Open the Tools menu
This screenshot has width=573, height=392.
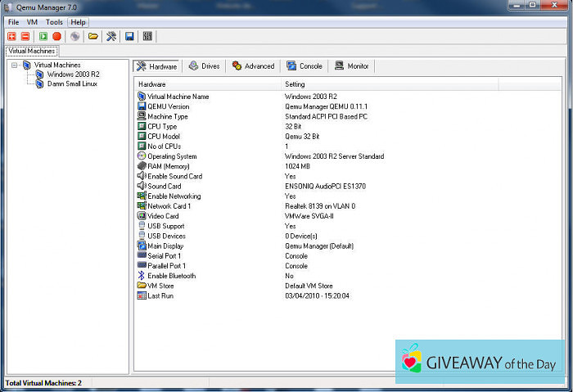click(x=54, y=22)
